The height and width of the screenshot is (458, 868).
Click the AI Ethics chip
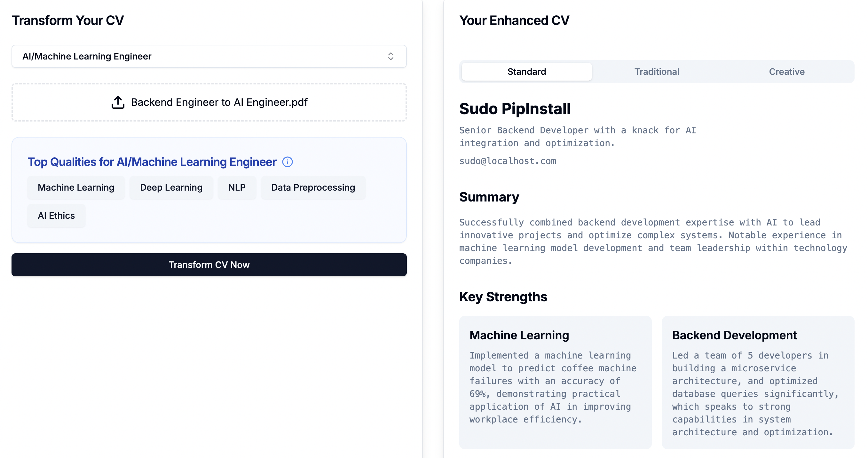coord(56,216)
